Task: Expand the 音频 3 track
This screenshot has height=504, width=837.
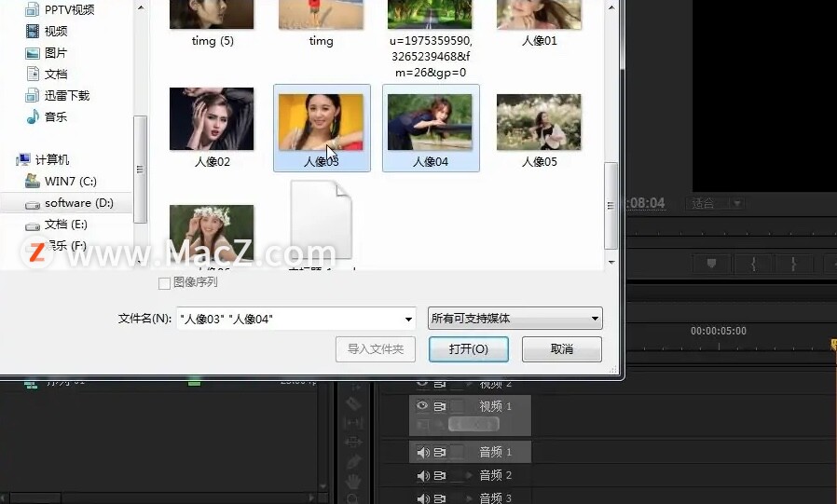Action: 469,498
